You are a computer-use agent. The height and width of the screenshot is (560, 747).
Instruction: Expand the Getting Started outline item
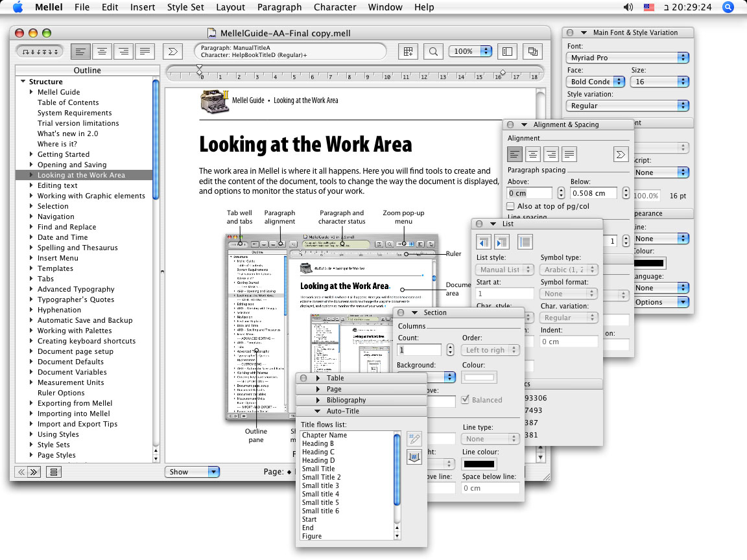(x=31, y=154)
